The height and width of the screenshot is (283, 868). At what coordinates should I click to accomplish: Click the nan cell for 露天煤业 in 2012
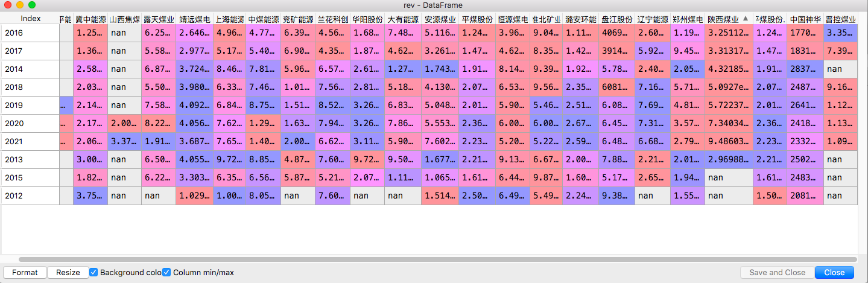click(159, 196)
